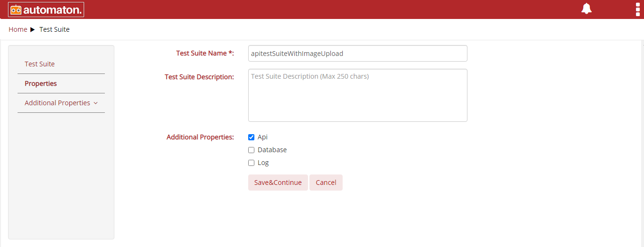Open the vertical three-dot menu
644x247 pixels.
pyautogui.click(x=638, y=9)
